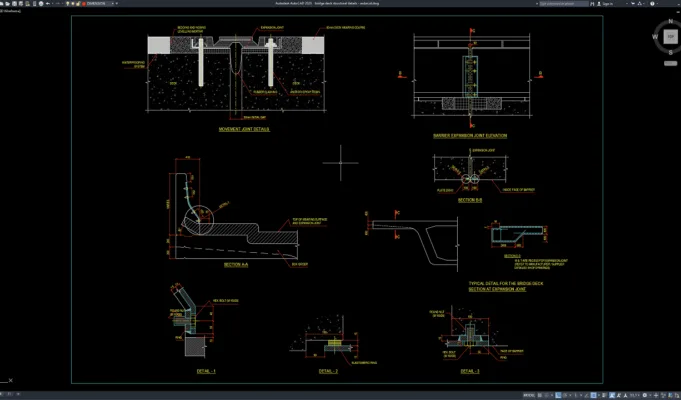Open the Object Snap settings dropdown
The height and width of the screenshot is (400, 681).
(x=599, y=395)
